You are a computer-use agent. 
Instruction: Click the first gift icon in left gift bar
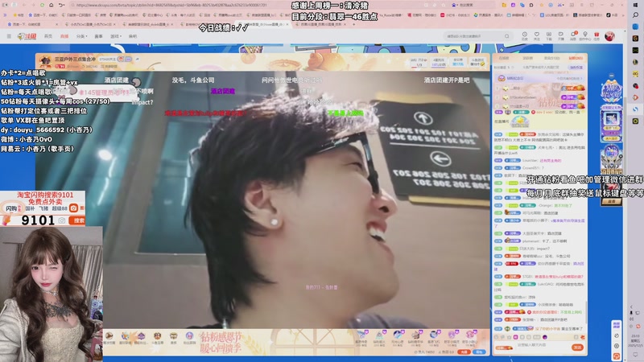[109, 337]
